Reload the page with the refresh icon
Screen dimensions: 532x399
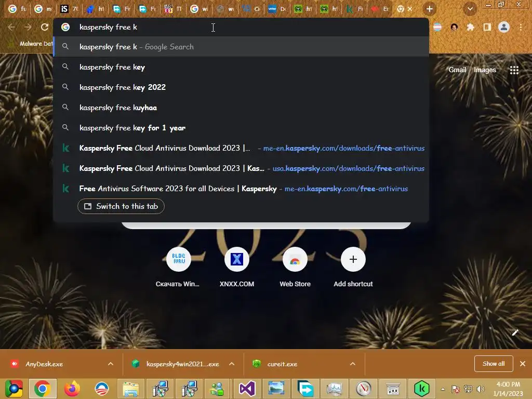(x=45, y=27)
